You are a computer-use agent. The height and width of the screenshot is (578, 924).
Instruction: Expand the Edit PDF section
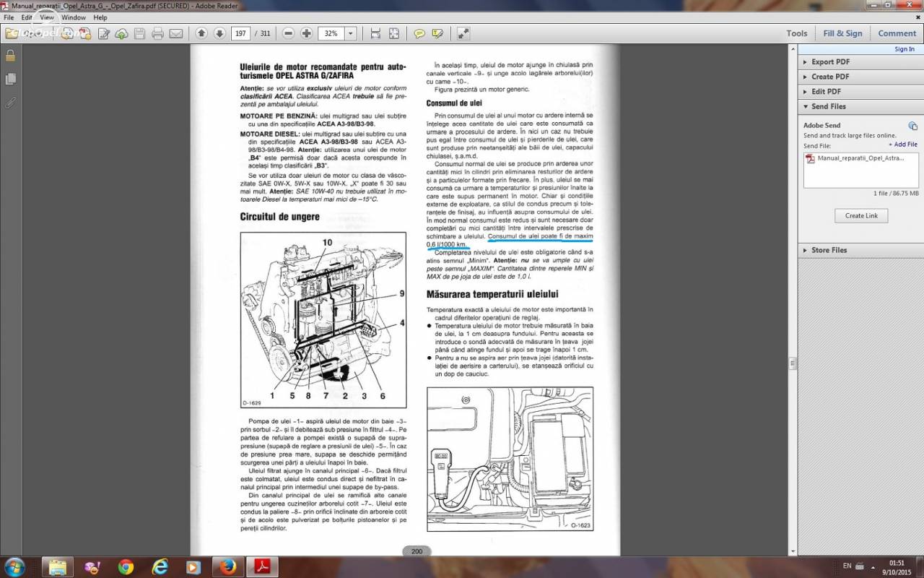pos(860,92)
